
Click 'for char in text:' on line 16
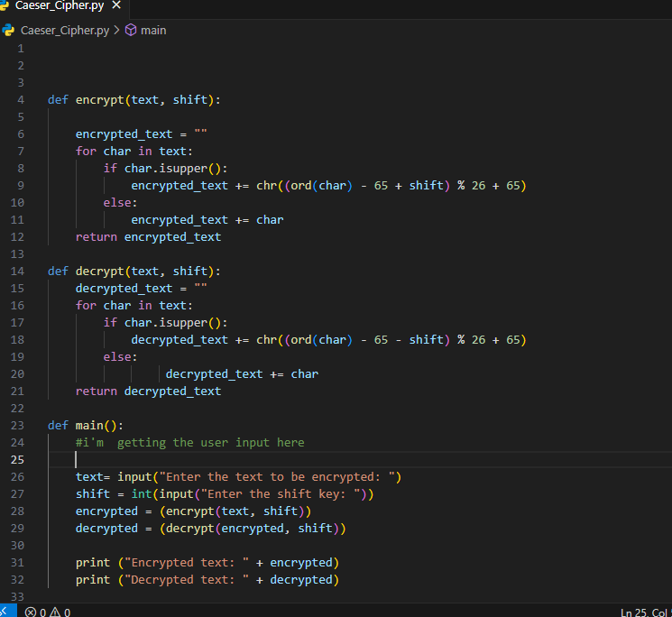pos(134,306)
